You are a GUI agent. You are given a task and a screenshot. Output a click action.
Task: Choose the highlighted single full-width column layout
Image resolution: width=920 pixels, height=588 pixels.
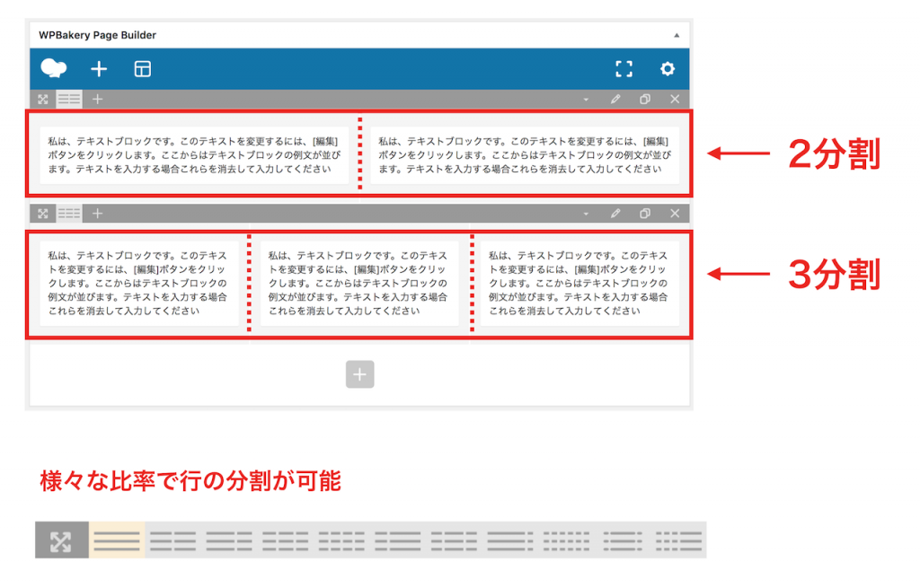click(x=117, y=540)
